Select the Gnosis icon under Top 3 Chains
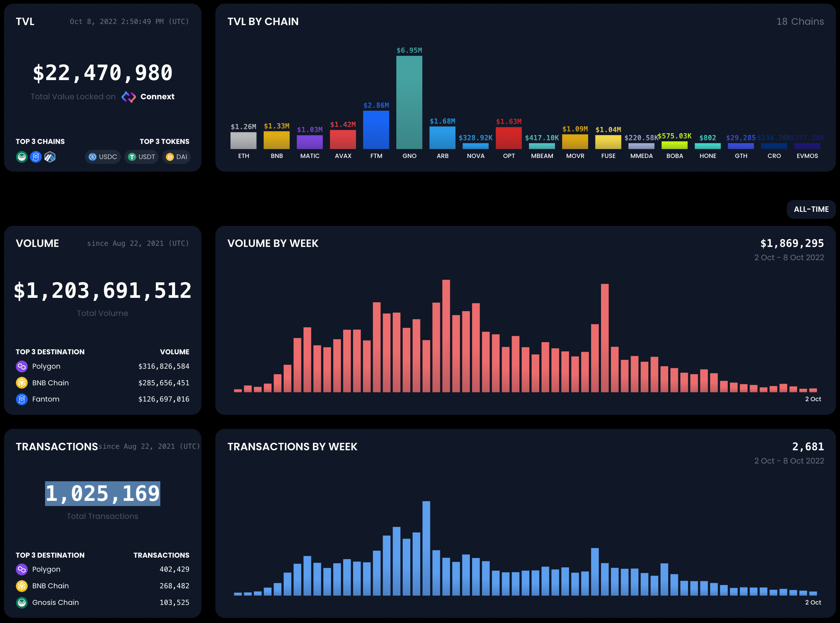Image resolution: width=840 pixels, height=623 pixels. click(x=22, y=156)
